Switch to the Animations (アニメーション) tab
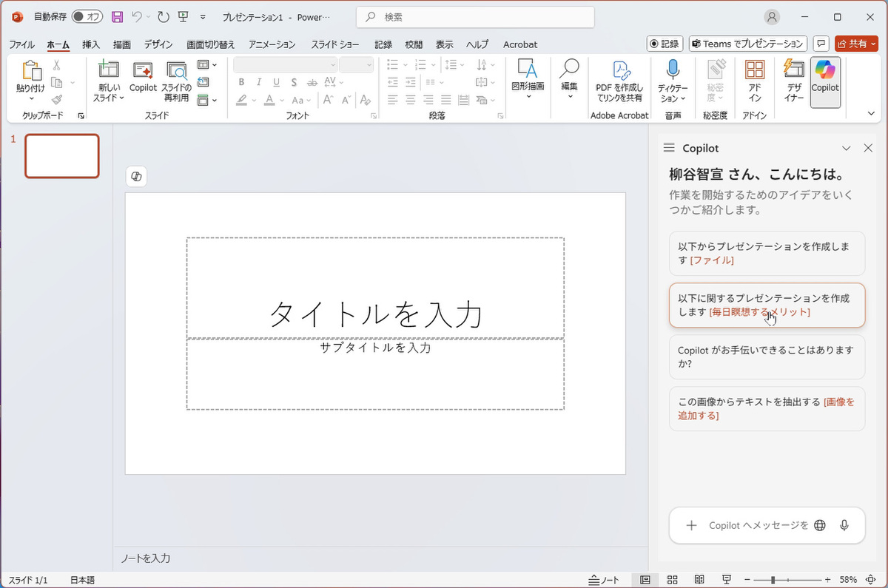The width and height of the screenshot is (888, 588). click(x=272, y=44)
